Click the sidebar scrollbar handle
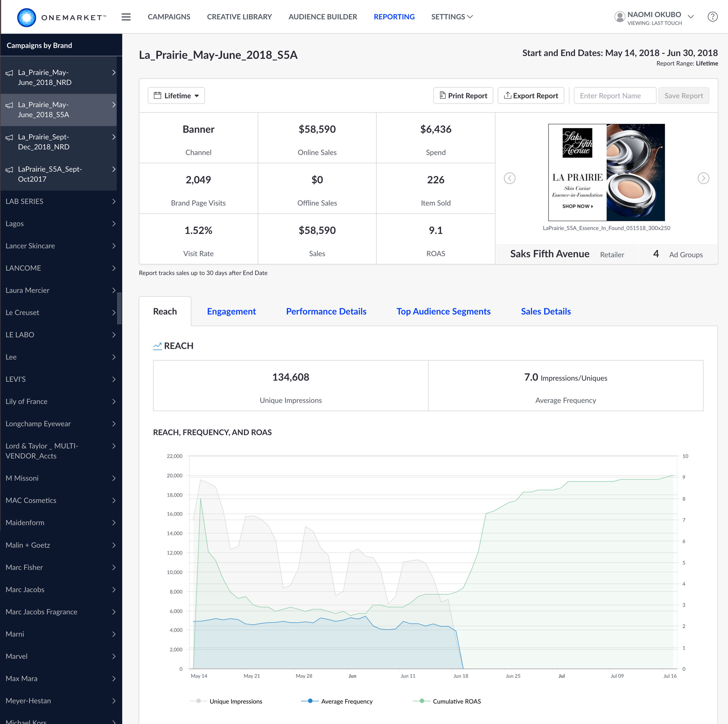Image resolution: width=728 pixels, height=724 pixels. [119, 308]
